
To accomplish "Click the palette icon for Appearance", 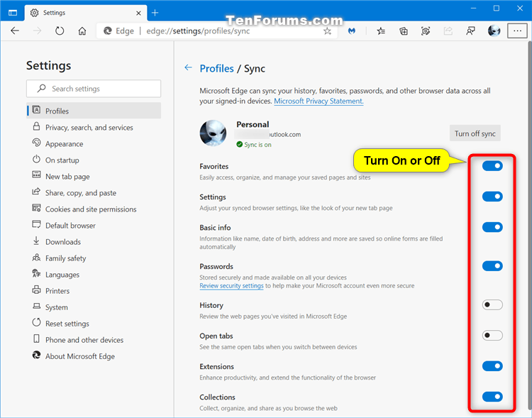I will tap(36, 143).
